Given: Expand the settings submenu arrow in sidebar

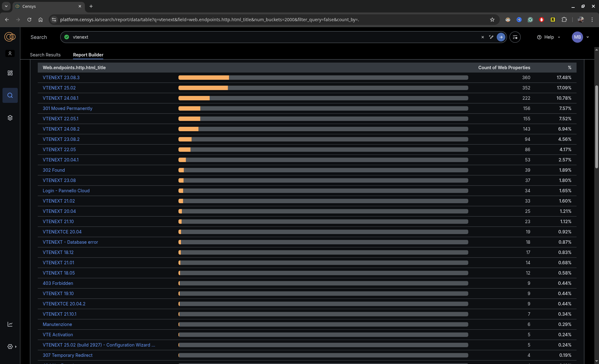Looking at the screenshot, I should (16, 347).
